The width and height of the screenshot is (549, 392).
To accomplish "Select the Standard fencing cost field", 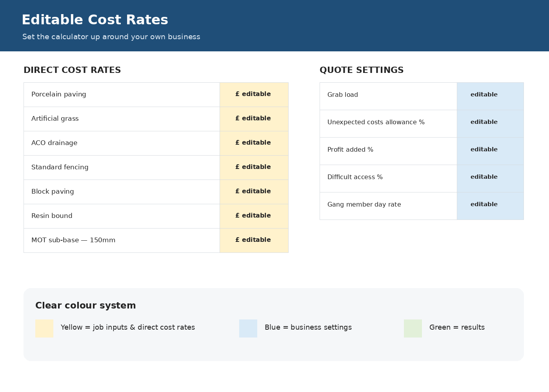I will click(254, 167).
